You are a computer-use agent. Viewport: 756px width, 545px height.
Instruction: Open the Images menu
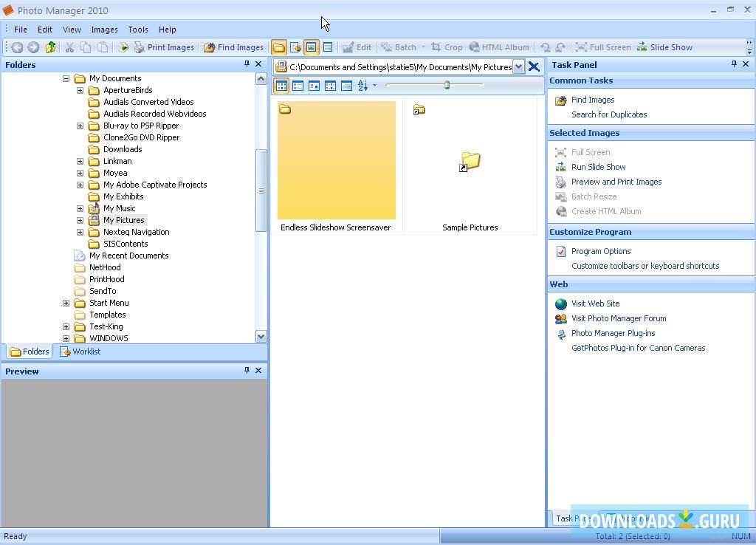click(103, 30)
